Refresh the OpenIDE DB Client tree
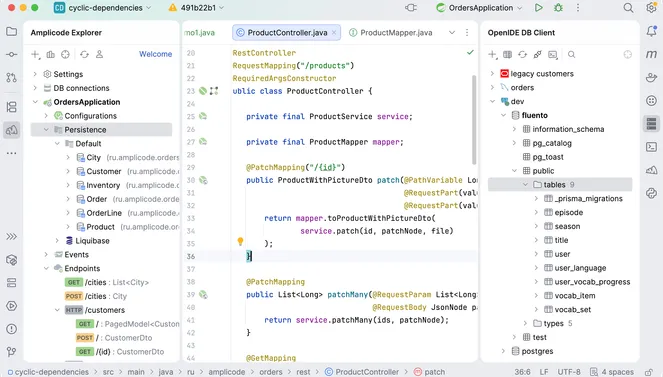663x377 pixels. (x=523, y=54)
